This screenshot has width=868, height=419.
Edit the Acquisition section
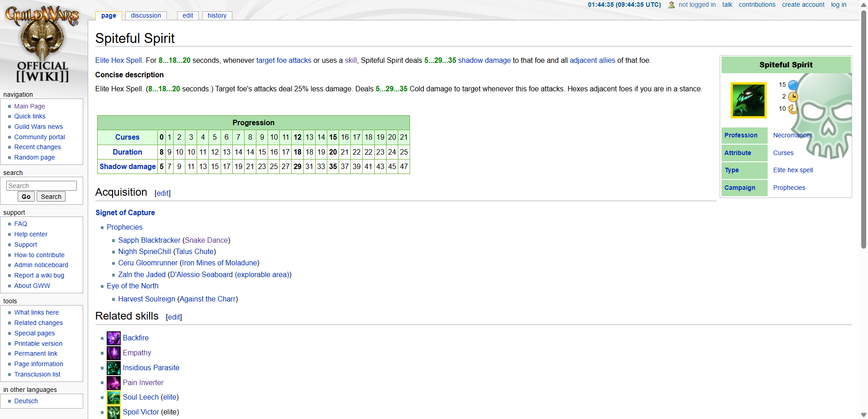point(163,193)
